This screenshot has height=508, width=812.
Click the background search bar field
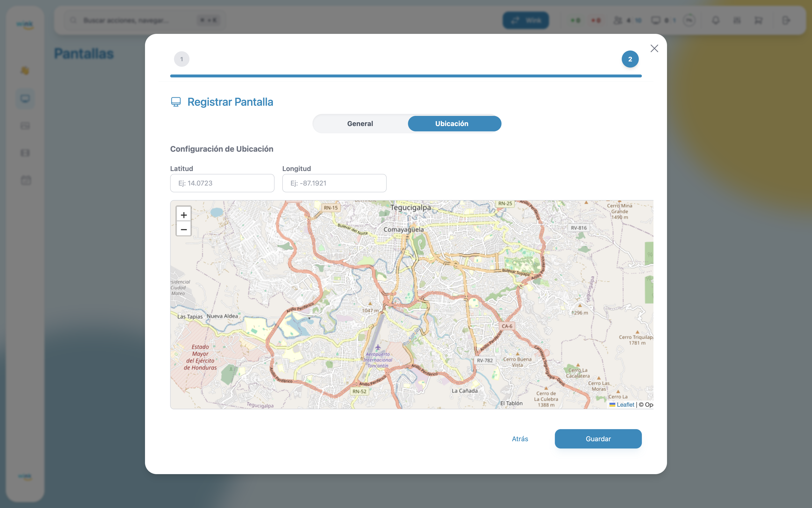[144, 21]
